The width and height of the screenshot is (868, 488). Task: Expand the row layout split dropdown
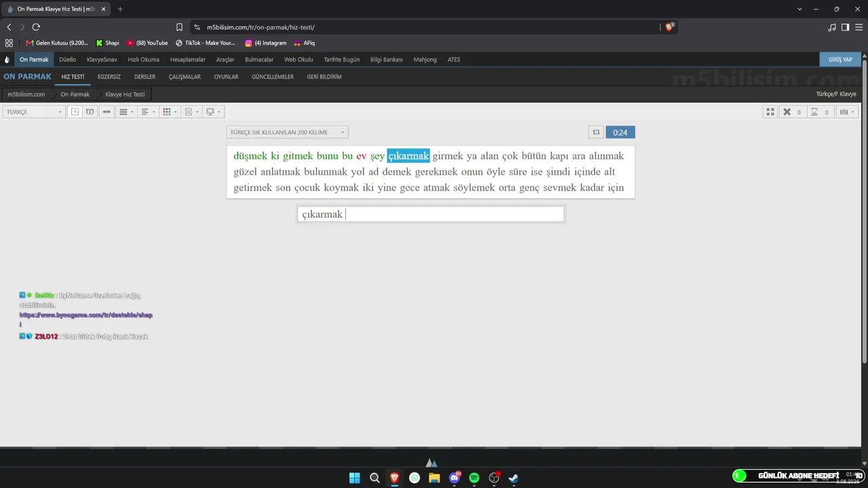click(191, 112)
